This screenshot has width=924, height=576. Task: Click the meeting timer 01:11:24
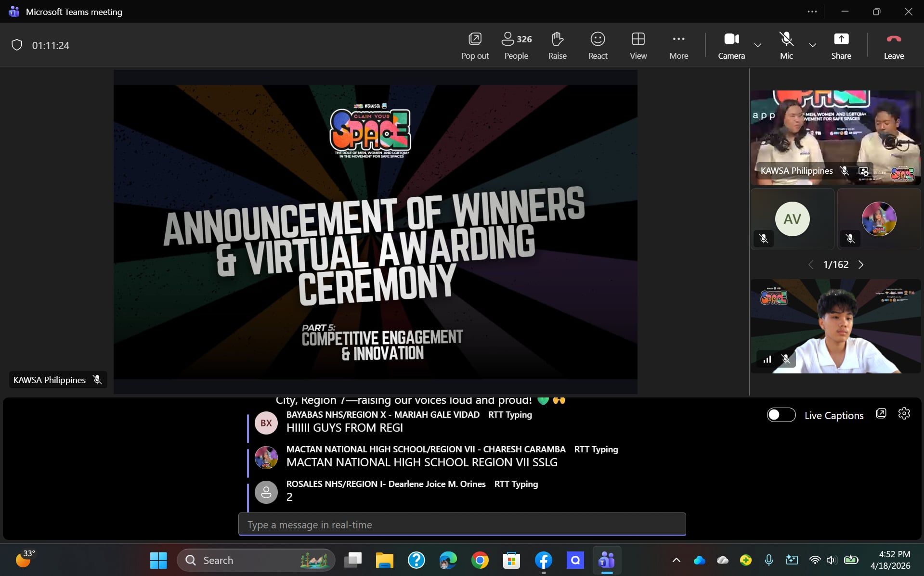point(51,45)
